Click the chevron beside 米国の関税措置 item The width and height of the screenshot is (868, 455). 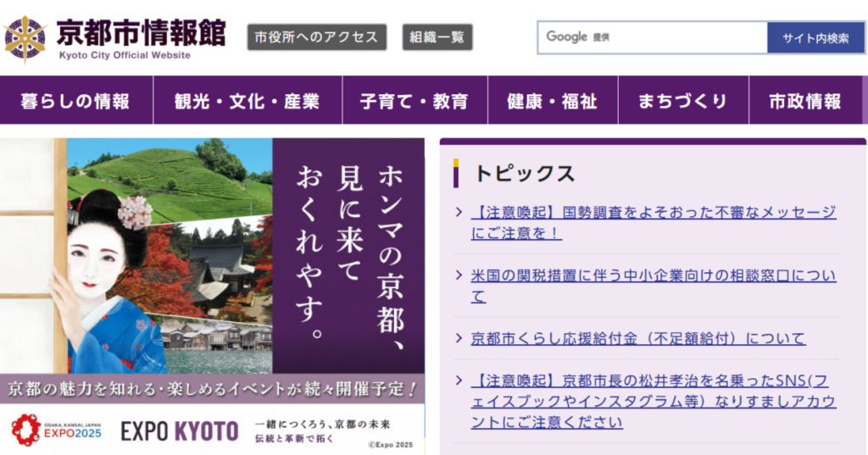459,275
